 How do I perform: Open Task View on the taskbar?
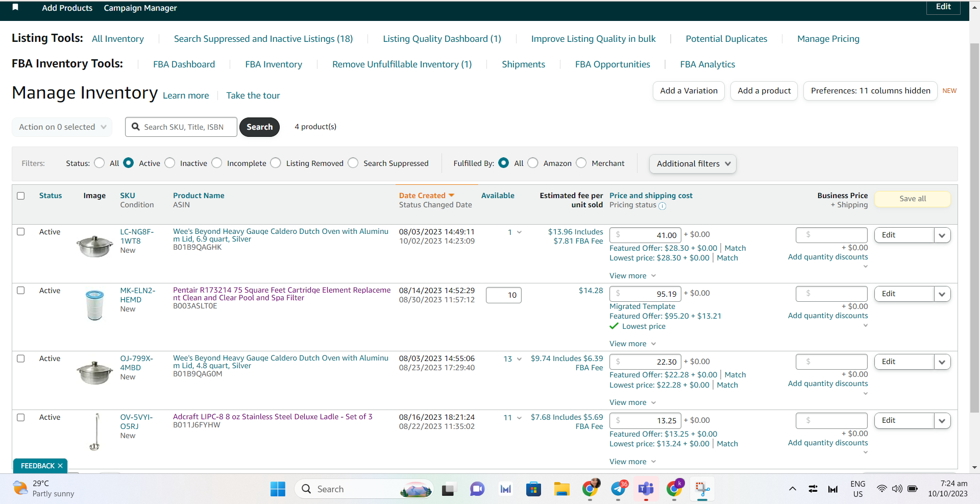coord(448,489)
